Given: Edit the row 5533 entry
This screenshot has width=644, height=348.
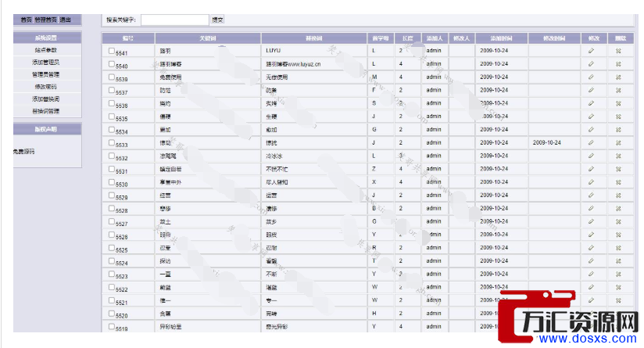Looking at the screenshot, I should 591,142.
